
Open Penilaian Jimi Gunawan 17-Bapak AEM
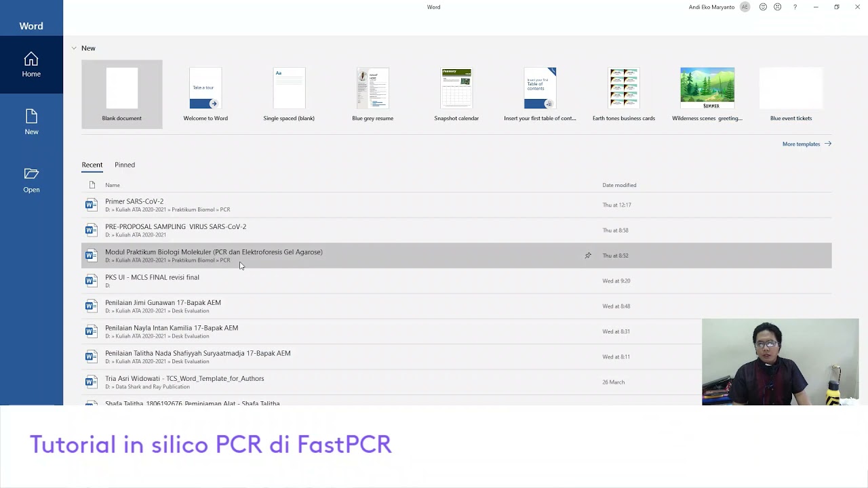click(456, 306)
